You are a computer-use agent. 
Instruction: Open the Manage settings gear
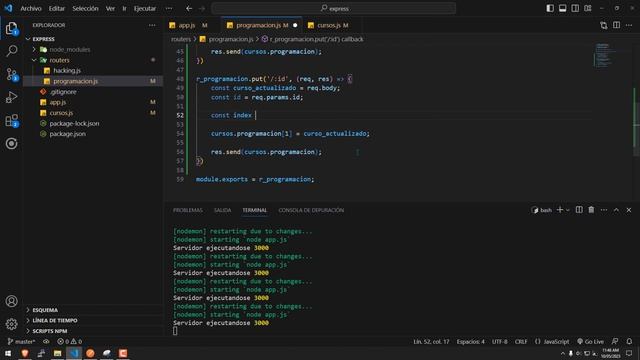pyautogui.click(x=11, y=324)
